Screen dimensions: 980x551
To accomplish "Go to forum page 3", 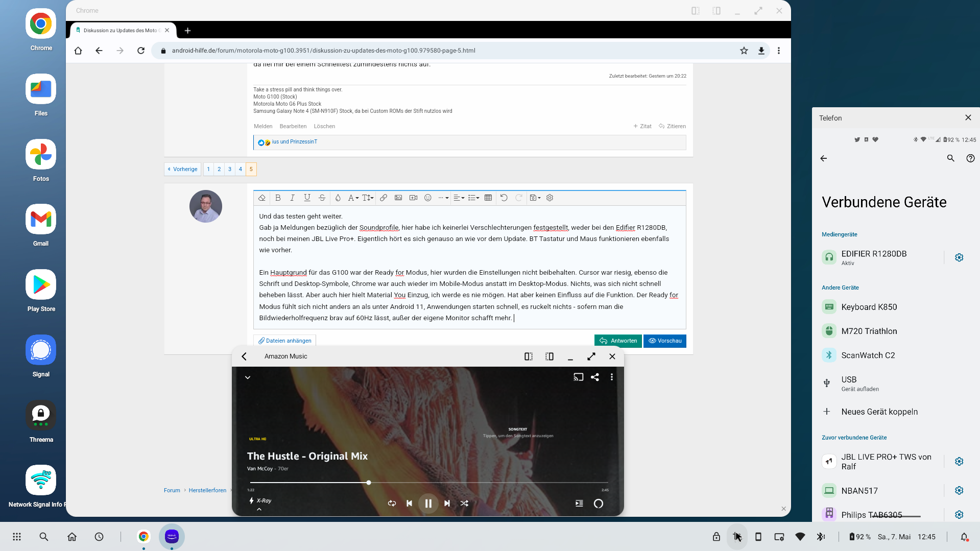I will (x=230, y=170).
